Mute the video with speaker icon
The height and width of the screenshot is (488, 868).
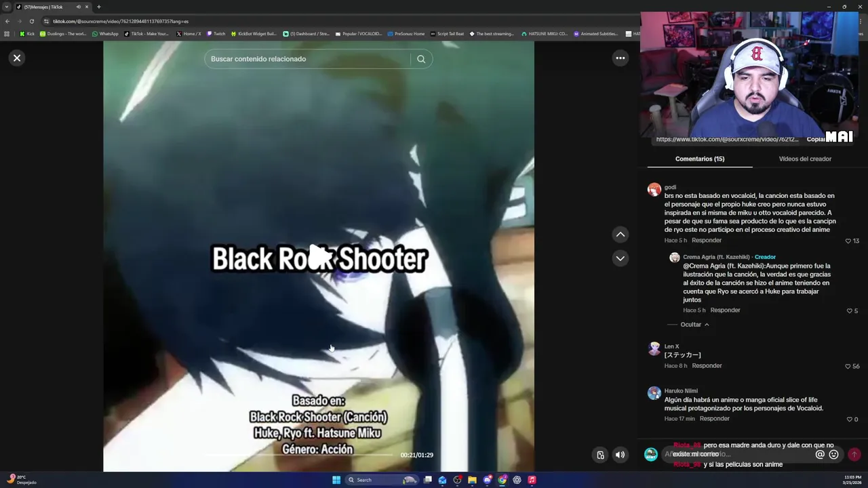click(620, 455)
